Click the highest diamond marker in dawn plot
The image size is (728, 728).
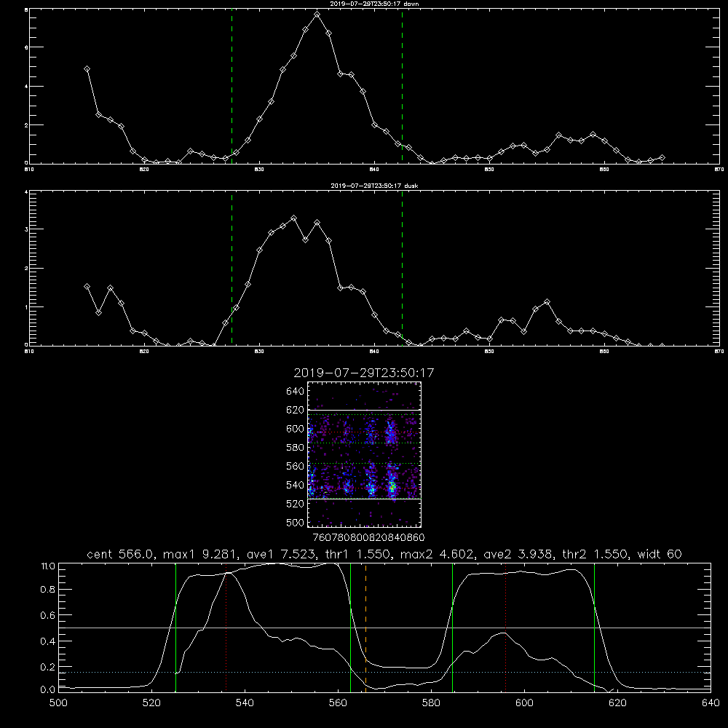click(317, 15)
